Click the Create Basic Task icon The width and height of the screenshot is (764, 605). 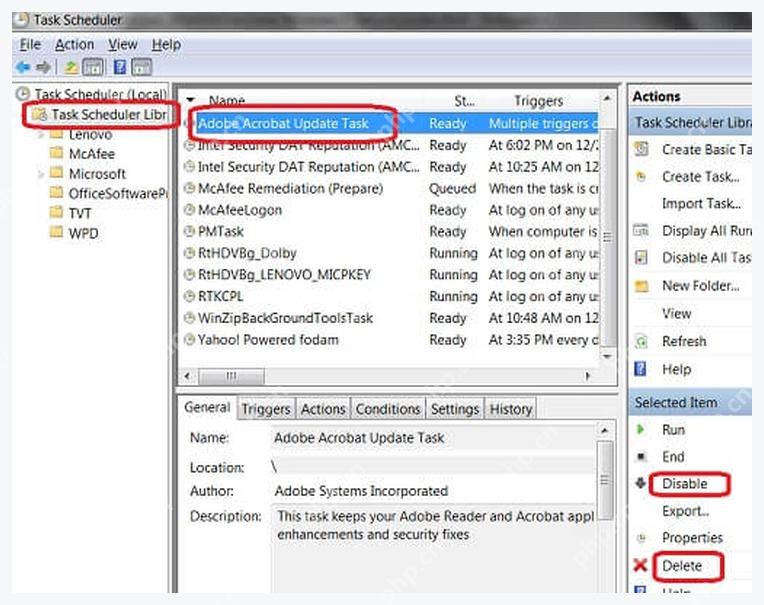point(641,149)
